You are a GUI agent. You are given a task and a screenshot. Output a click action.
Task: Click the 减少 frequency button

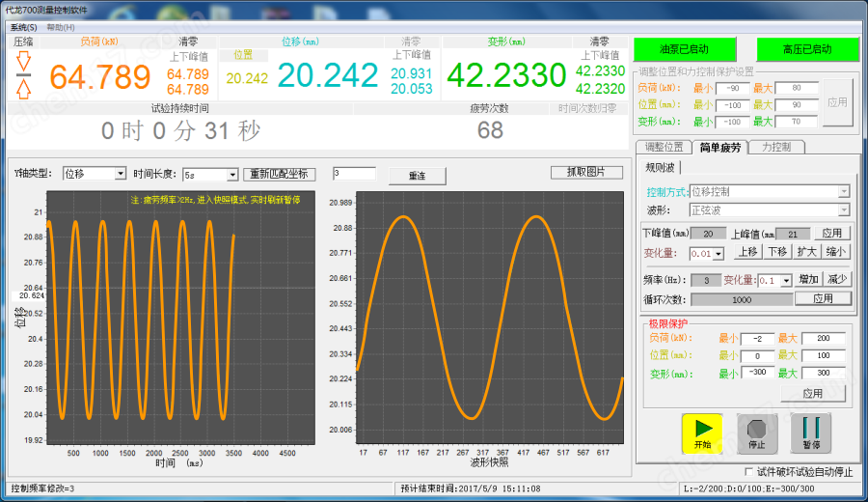pos(837,279)
